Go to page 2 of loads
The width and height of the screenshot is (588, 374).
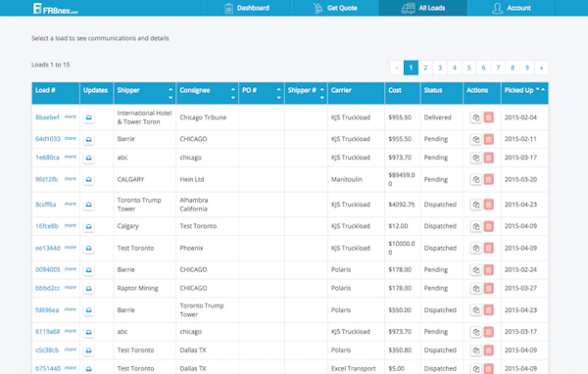425,68
